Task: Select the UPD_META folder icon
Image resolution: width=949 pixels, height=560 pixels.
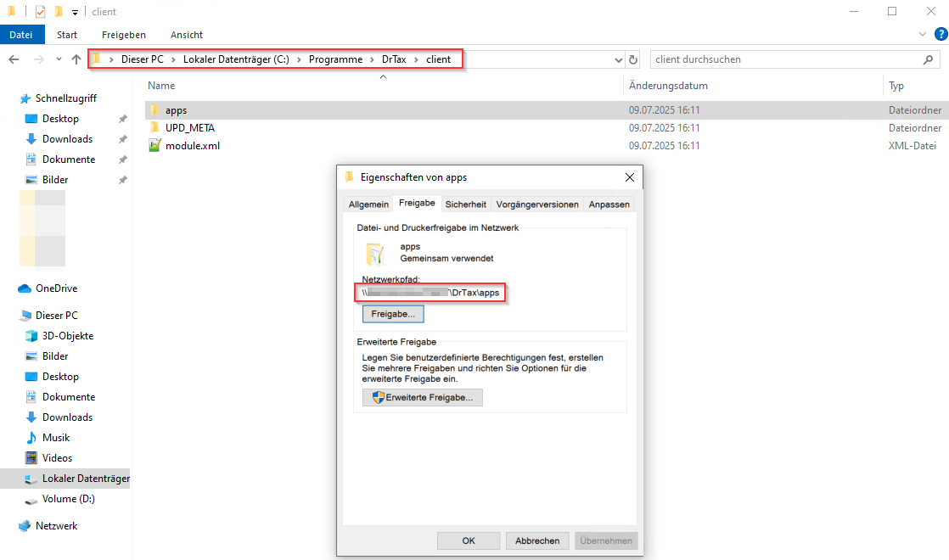Action: coord(154,127)
